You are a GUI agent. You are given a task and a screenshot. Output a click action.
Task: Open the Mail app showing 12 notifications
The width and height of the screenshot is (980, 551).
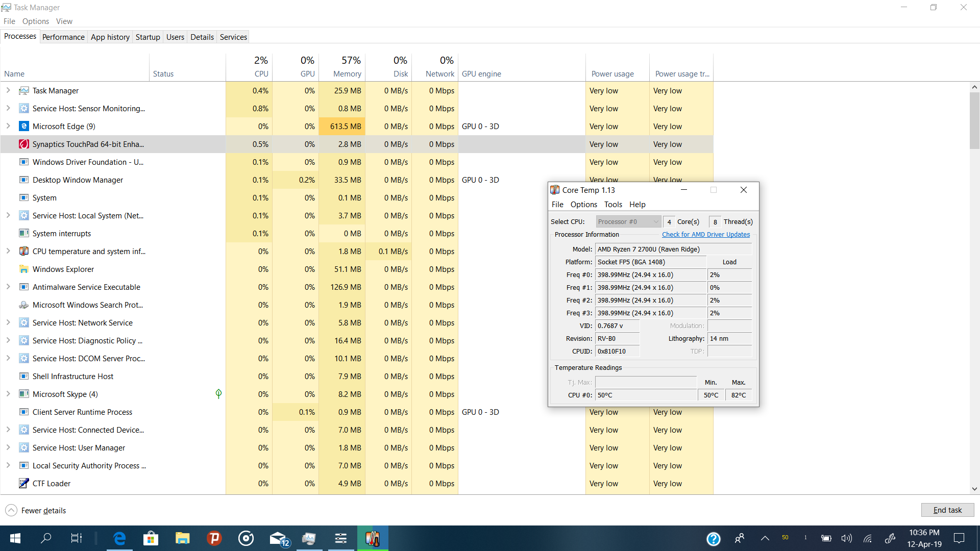[279, 538]
